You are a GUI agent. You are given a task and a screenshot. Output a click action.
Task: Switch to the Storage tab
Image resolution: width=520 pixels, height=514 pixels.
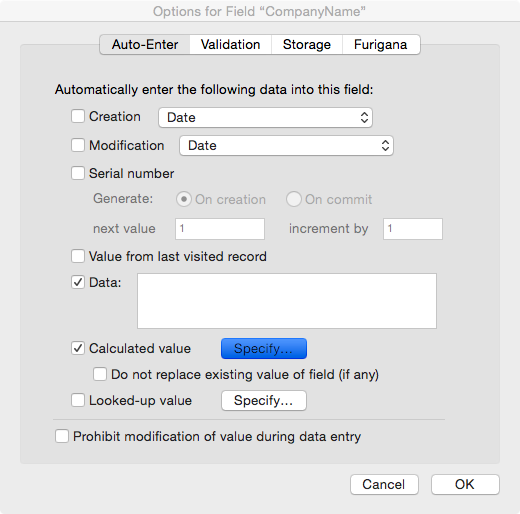(x=307, y=44)
